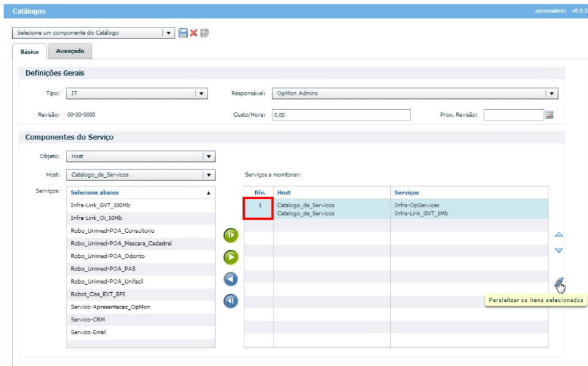Click the Custo/Hora input field
588x366 pixels.
pos(341,115)
